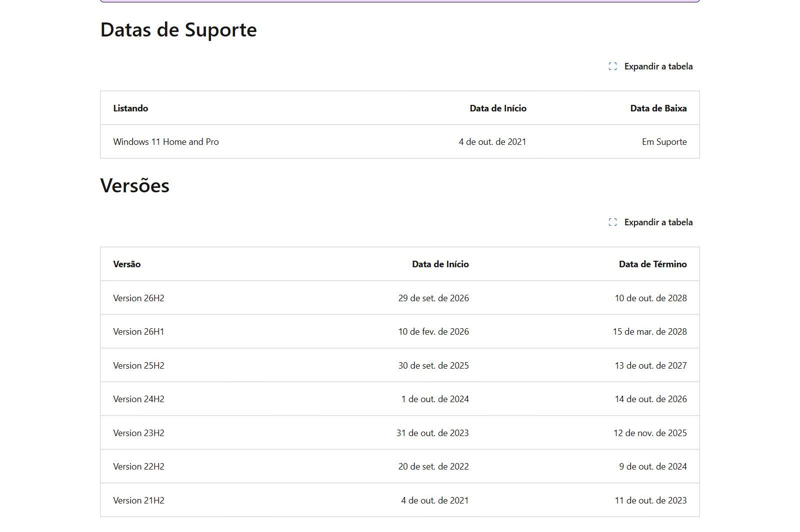Click the Data de Baixa column header
800x532 pixels.
(658, 108)
